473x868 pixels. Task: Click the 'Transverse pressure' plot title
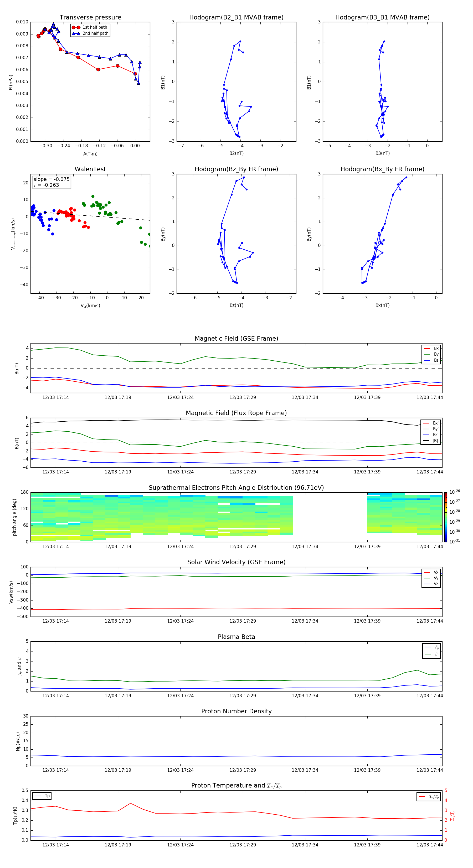click(90, 17)
